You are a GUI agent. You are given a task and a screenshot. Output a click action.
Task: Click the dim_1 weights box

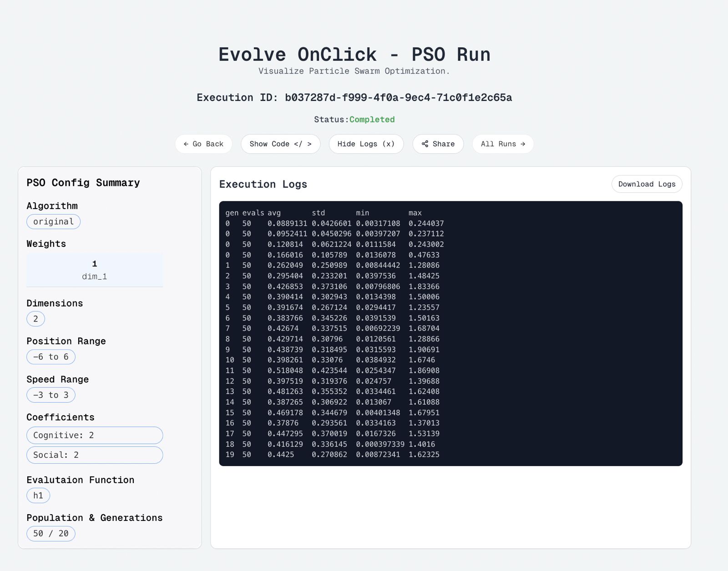point(95,270)
